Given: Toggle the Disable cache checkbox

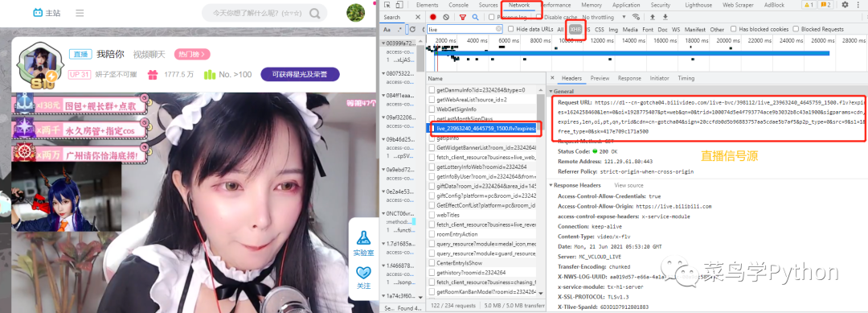Looking at the screenshot, I should [539, 17].
